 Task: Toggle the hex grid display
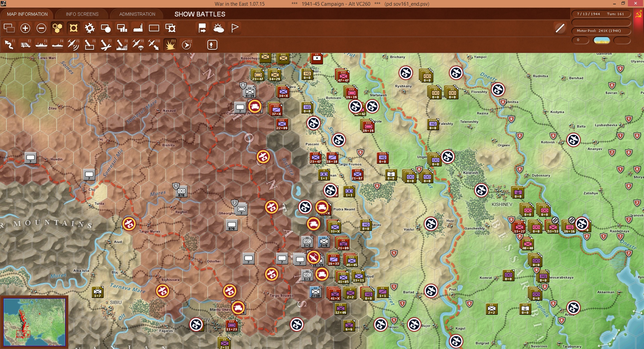coord(57,28)
